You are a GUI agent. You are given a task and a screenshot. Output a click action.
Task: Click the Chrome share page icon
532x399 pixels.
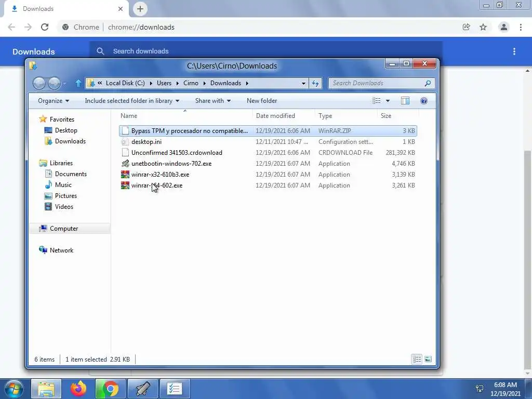pyautogui.click(x=466, y=27)
